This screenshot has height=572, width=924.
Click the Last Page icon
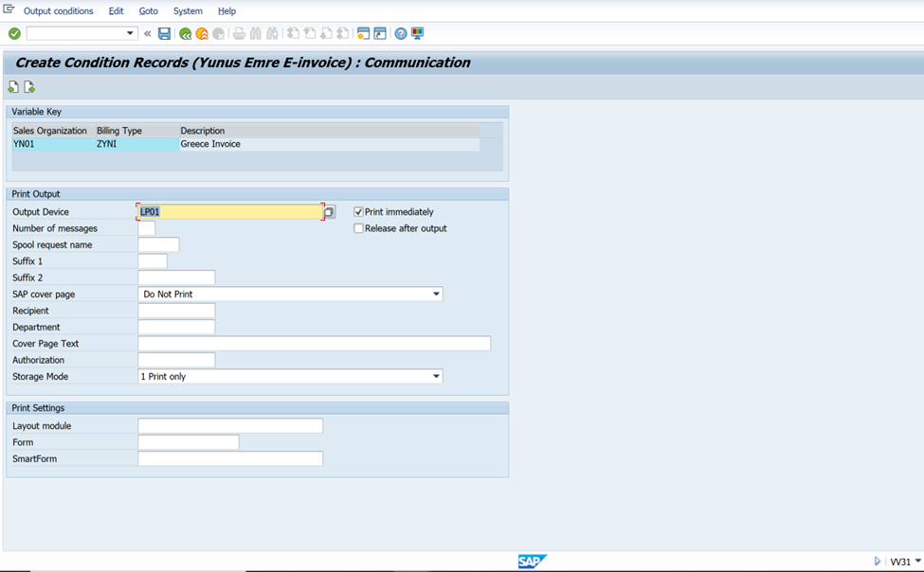(x=342, y=33)
